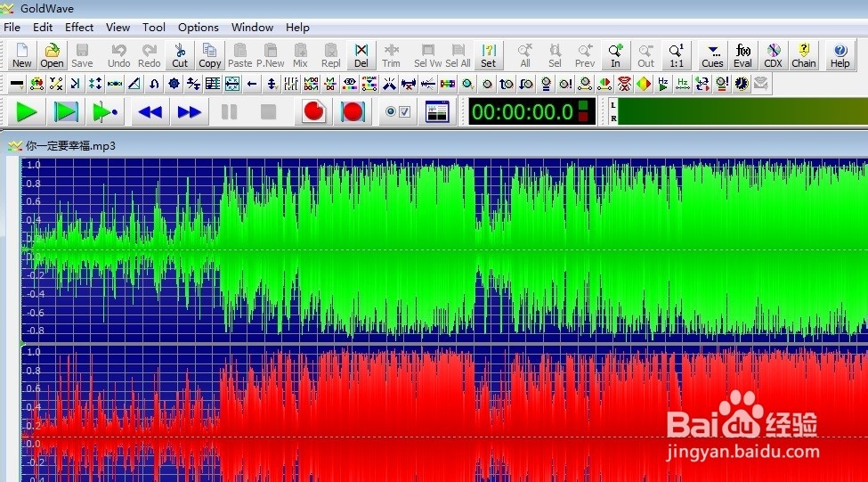Record into selection with second red button
Viewport: 868px width, 482px height.
point(353,112)
